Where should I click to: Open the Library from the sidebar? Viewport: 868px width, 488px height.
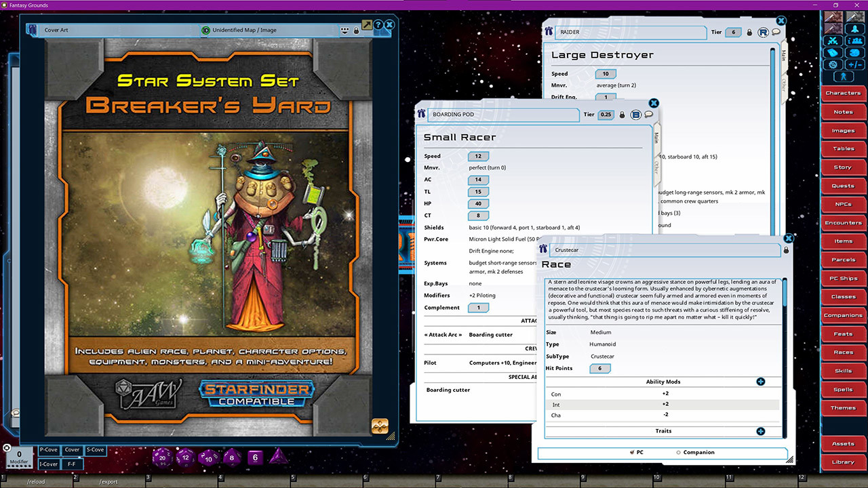[x=843, y=462]
